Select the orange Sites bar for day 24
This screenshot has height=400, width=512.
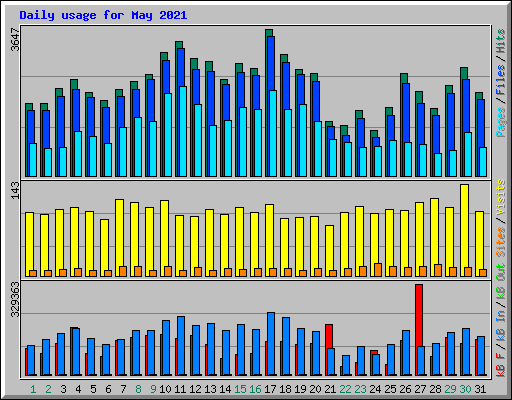click(x=378, y=270)
